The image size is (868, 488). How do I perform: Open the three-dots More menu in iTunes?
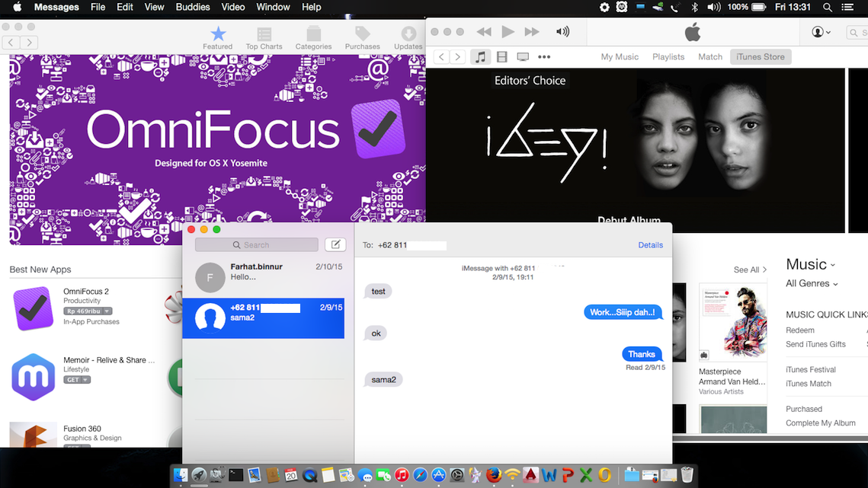[544, 56]
